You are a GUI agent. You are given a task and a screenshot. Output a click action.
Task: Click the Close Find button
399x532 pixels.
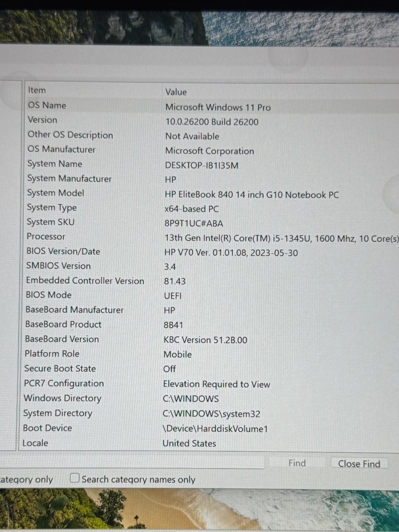tap(359, 464)
